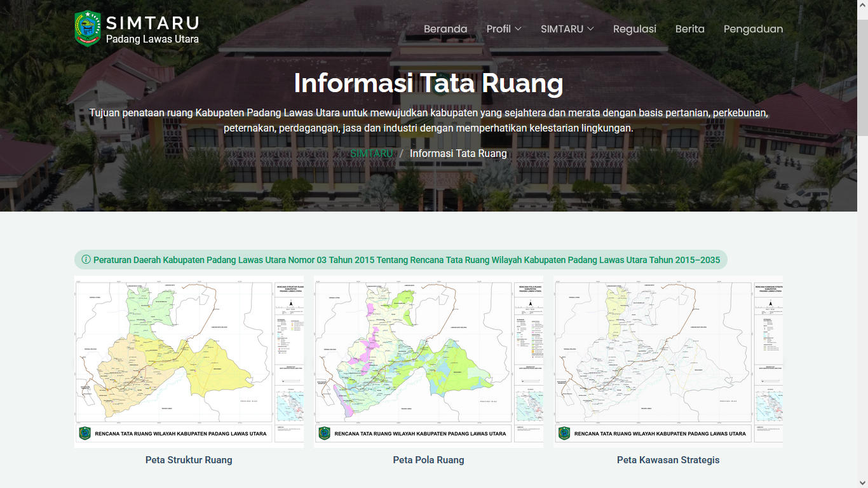Screen dimensions: 868x488
Task: Click the Peta Kawasan Strategis caption
Action: coord(668,460)
